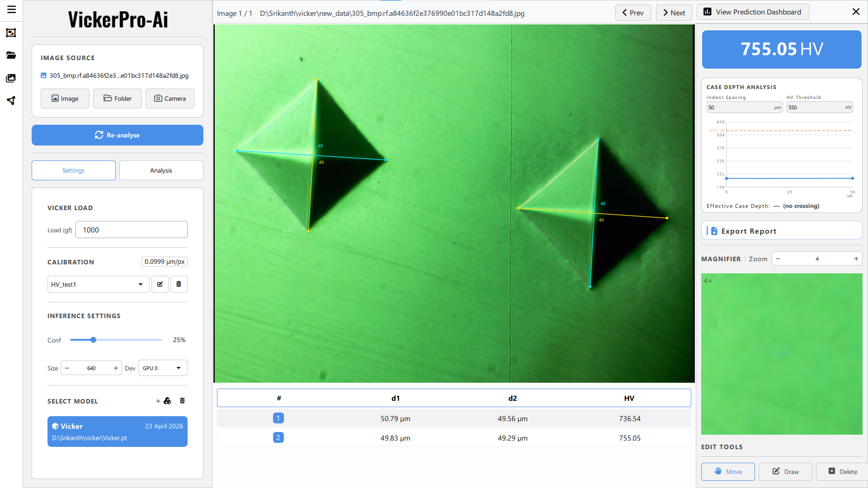This screenshot has height=488, width=868.
Task: Decrease inference Size with minus button
Action: pos(67,368)
